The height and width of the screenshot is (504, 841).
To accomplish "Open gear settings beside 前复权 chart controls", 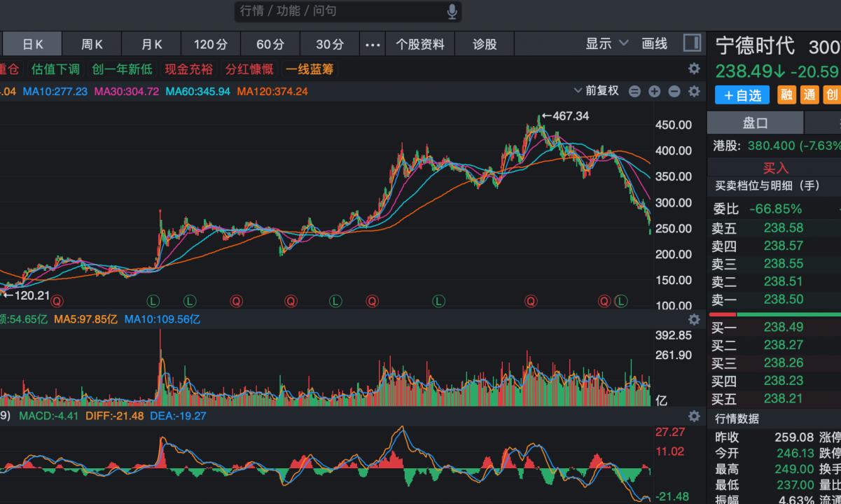I will (x=694, y=91).
